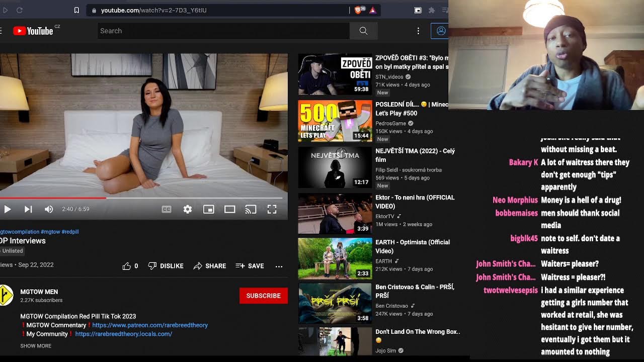Click the #mgtow hashtag
Image resolution: width=644 pixels, height=362 pixels.
coord(50,232)
